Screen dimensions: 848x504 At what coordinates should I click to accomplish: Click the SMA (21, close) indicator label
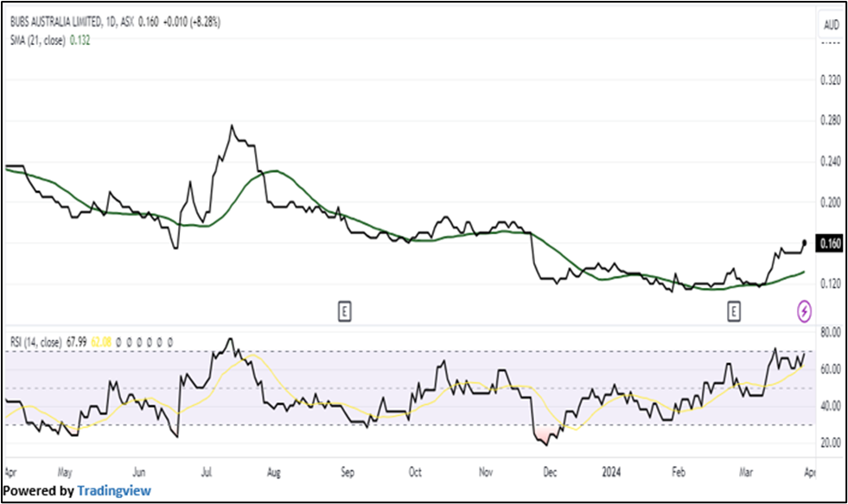pos(38,41)
